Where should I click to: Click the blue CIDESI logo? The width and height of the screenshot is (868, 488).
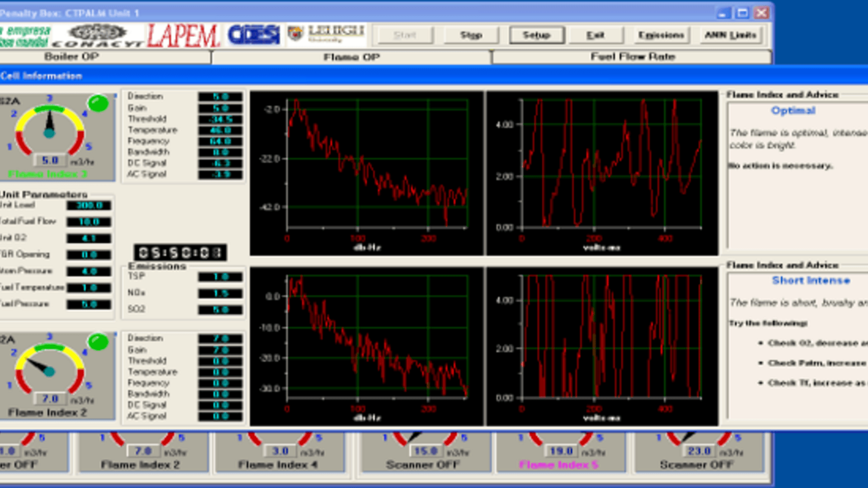[x=254, y=35]
